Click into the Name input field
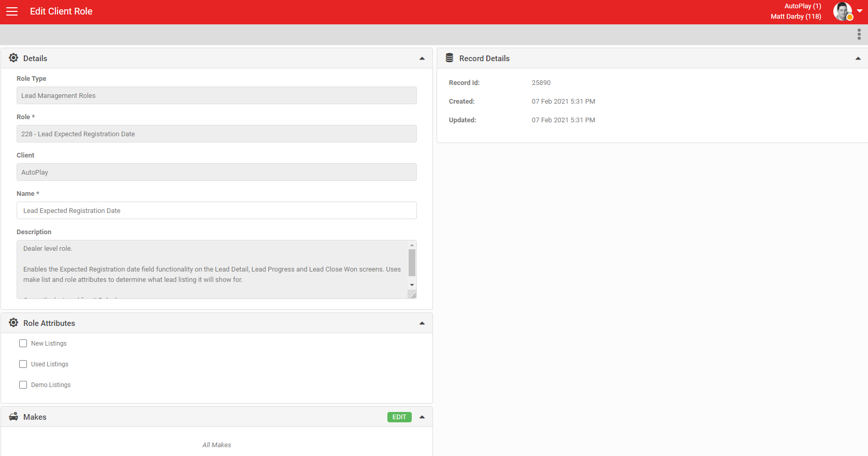 point(216,210)
